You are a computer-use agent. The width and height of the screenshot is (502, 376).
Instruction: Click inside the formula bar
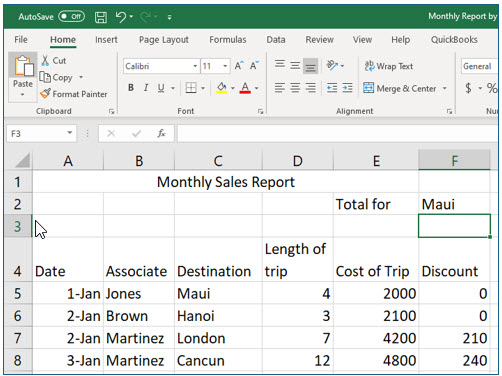[x=337, y=134]
